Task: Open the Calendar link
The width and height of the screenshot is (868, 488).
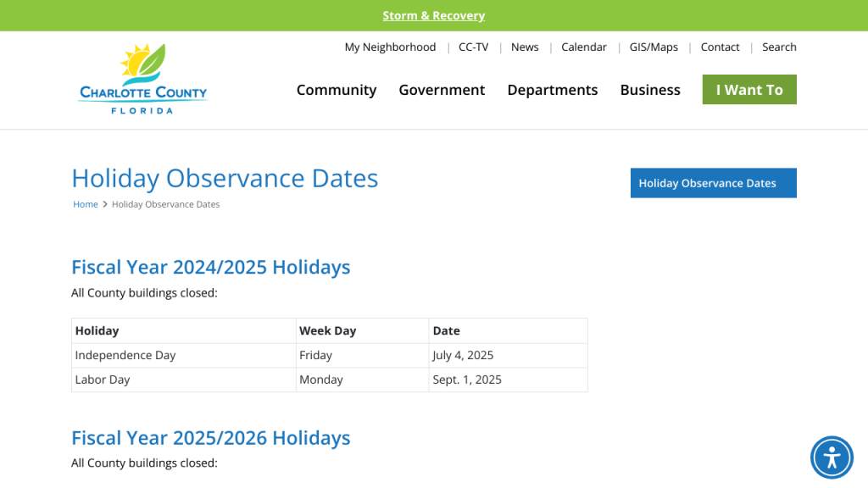Action: 584,47
